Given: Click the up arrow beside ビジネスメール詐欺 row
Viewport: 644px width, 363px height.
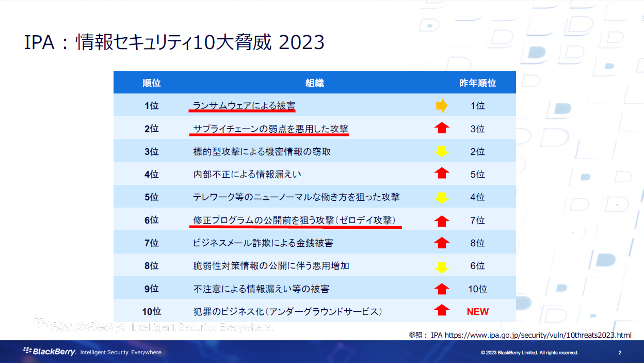Looking at the screenshot, I should [442, 243].
